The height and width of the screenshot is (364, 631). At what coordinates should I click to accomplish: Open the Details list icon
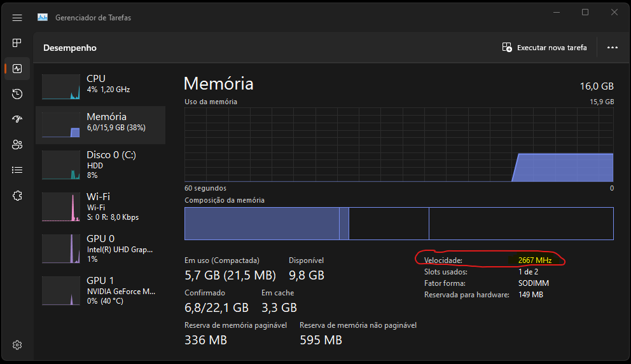[x=17, y=170]
